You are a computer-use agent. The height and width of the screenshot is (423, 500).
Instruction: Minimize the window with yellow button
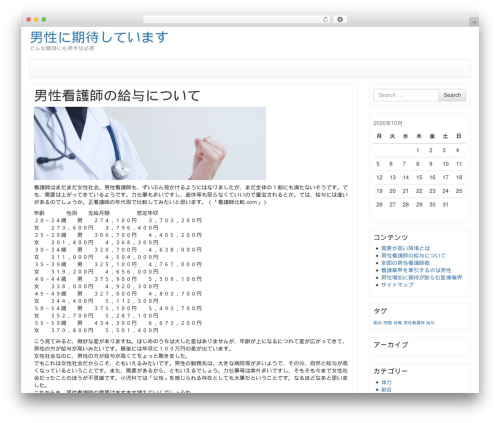(x=36, y=19)
